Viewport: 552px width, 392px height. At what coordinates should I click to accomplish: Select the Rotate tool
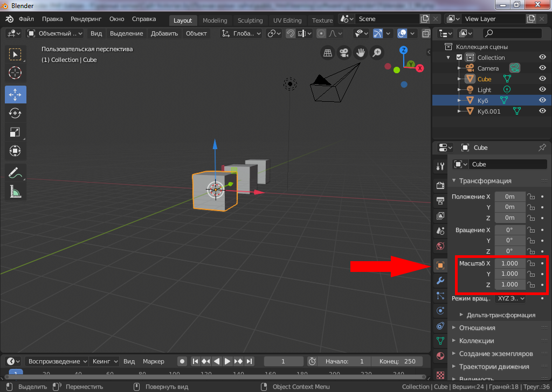click(15, 113)
